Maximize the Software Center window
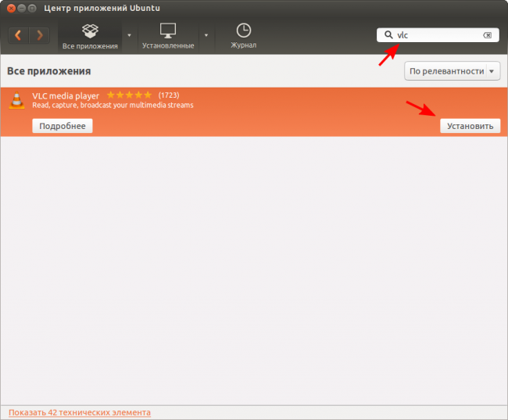This screenshot has height=420, width=508. [x=32, y=8]
